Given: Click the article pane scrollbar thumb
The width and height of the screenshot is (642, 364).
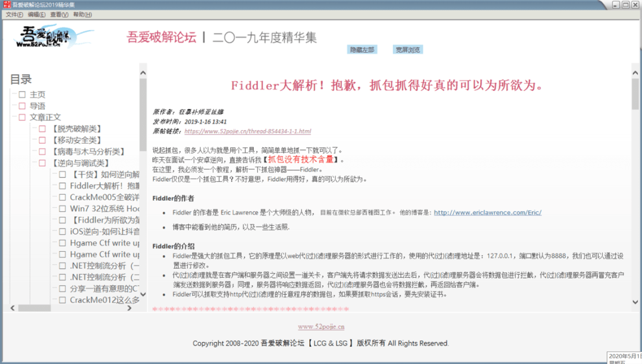Looking at the screenshot, I should pyautogui.click(x=635, y=94).
